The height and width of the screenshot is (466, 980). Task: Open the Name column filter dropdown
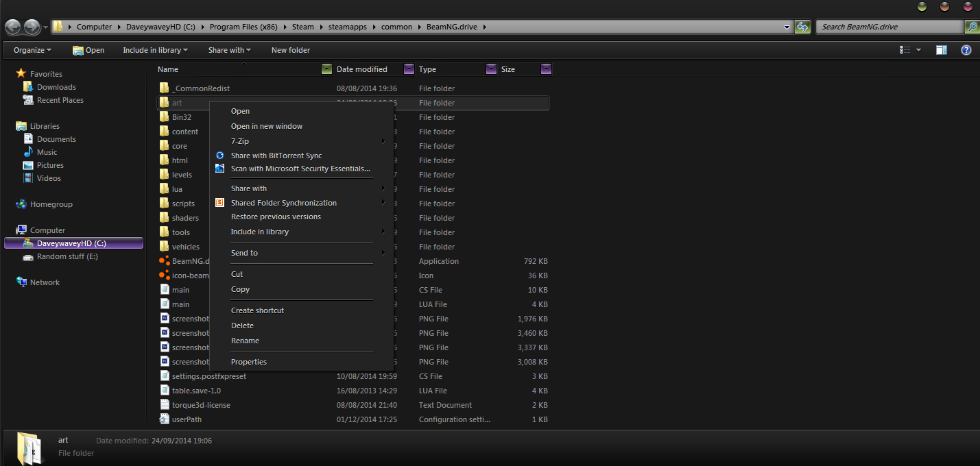tap(326, 69)
